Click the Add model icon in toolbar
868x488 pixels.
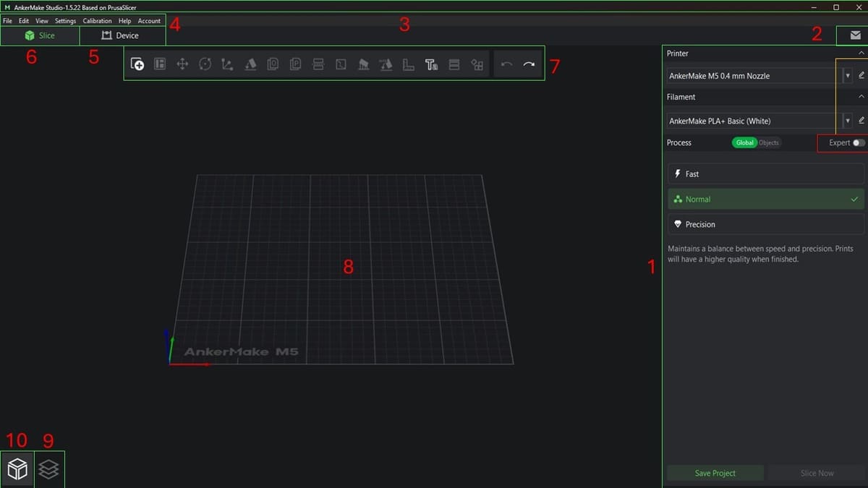point(137,64)
